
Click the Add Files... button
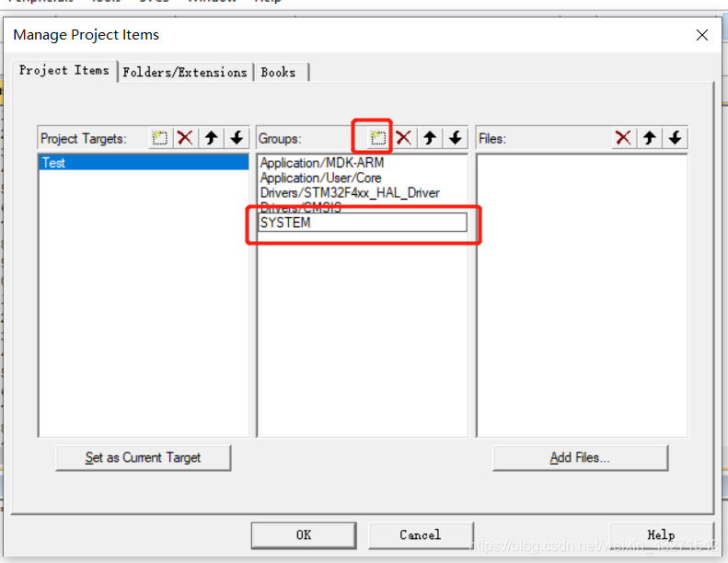point(580,457)
